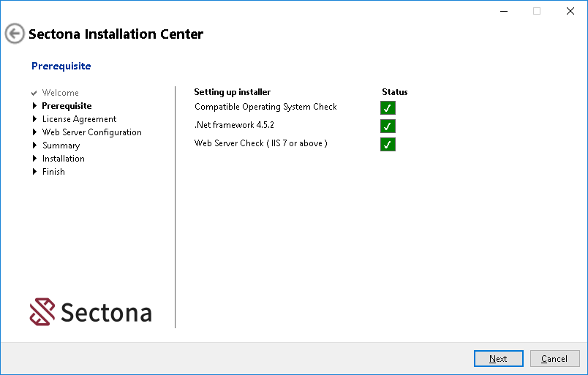Screen dimensions: 588x375
Task: Select the Finish step
Action: (x=53, y=172)
